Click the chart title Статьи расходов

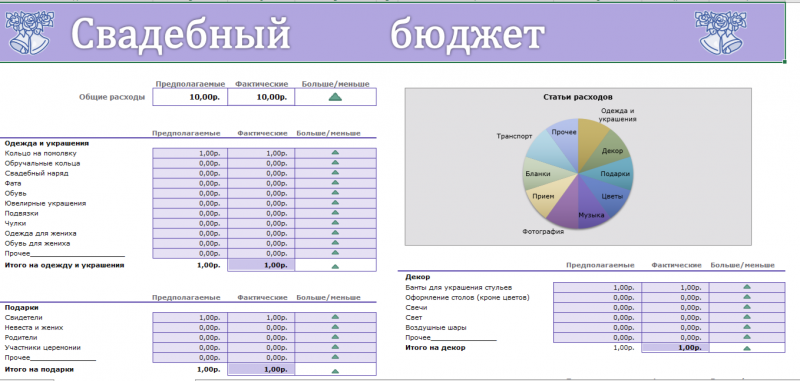click(x=578, y=97)
